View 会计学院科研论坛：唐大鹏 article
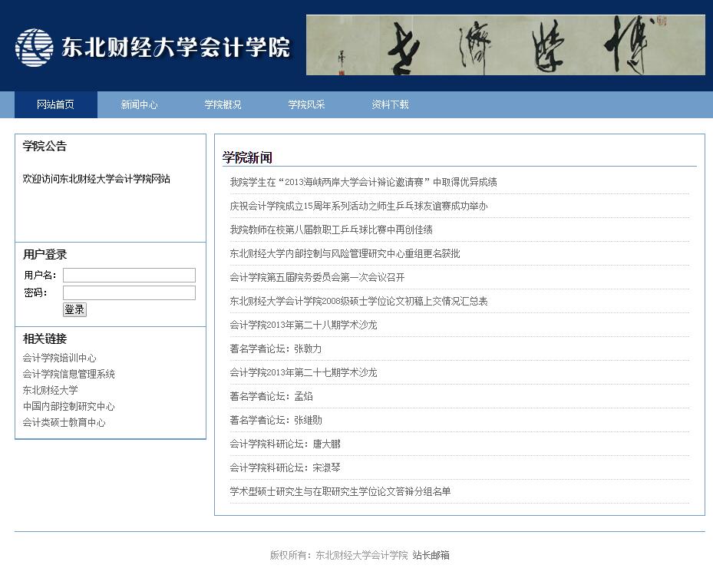 coord(285,444)
